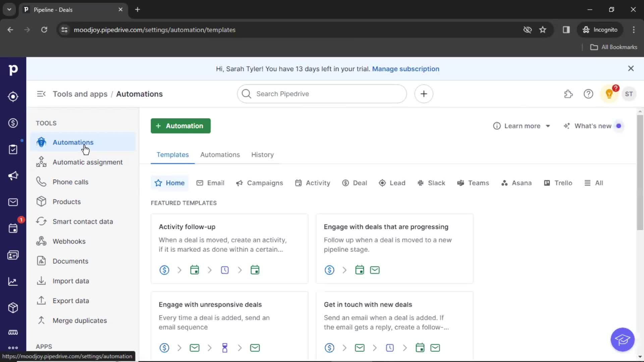Open Merge duplicates in sidebar
Screen dimensions: 644x362
(83, 320)
